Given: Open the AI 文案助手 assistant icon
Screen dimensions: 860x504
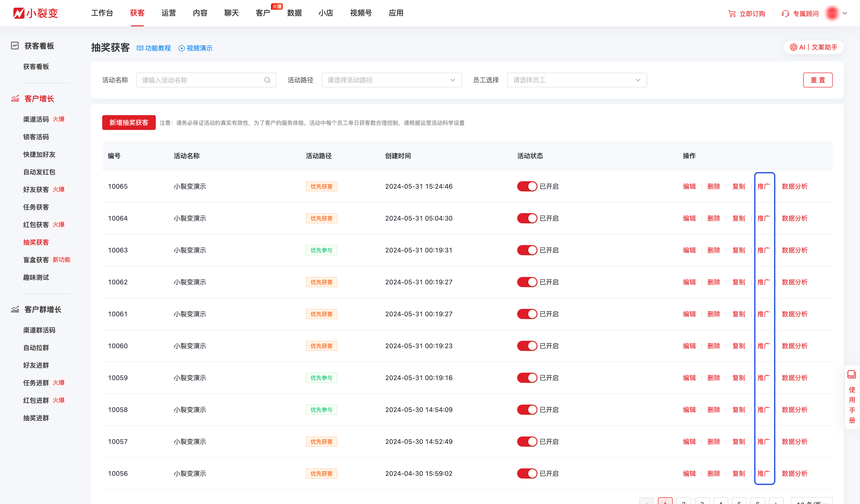Looking at the screenshot, I should tap(793, 47).
